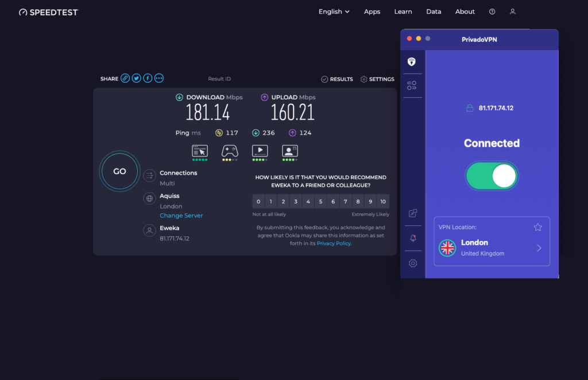Open PrivadoVPN preferences sliders icon
Screen dimensions: 588x380
412,86
